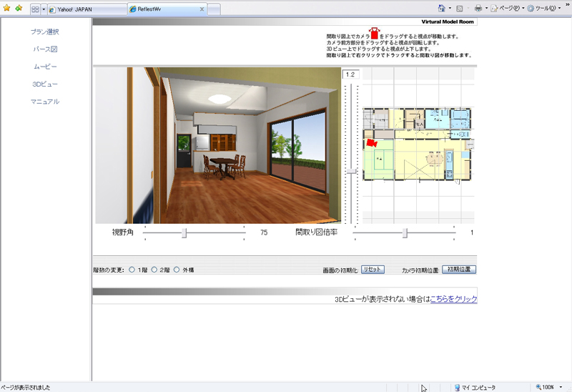
Task: Click the Add to Favorites icon
Action: [19, 9]
